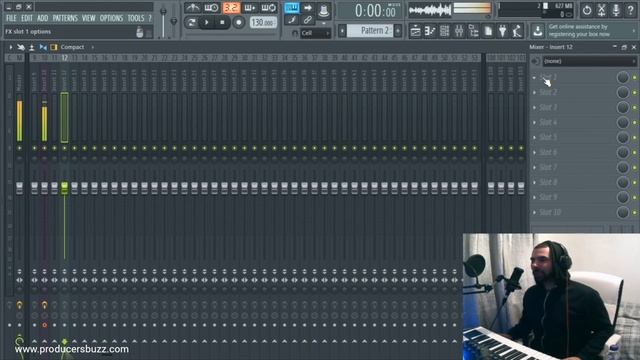Toggle the Mixer view icon

[459, 31]
